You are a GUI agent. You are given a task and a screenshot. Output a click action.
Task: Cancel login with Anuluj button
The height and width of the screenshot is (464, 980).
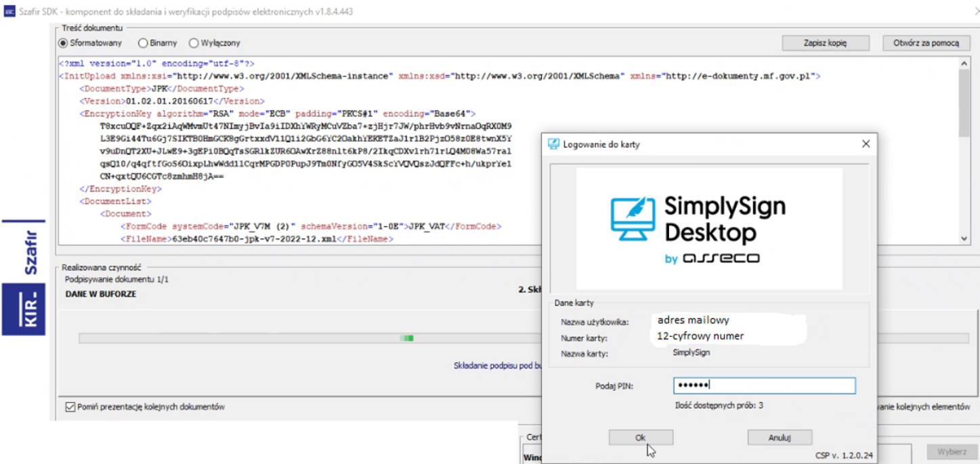780,438
